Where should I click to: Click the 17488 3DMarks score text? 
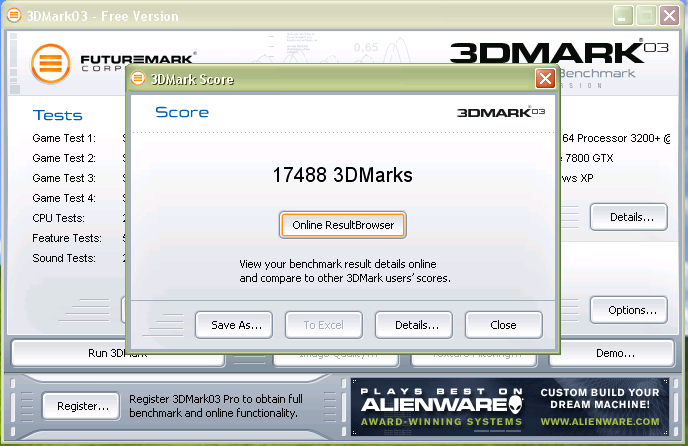tap(343, 175)
